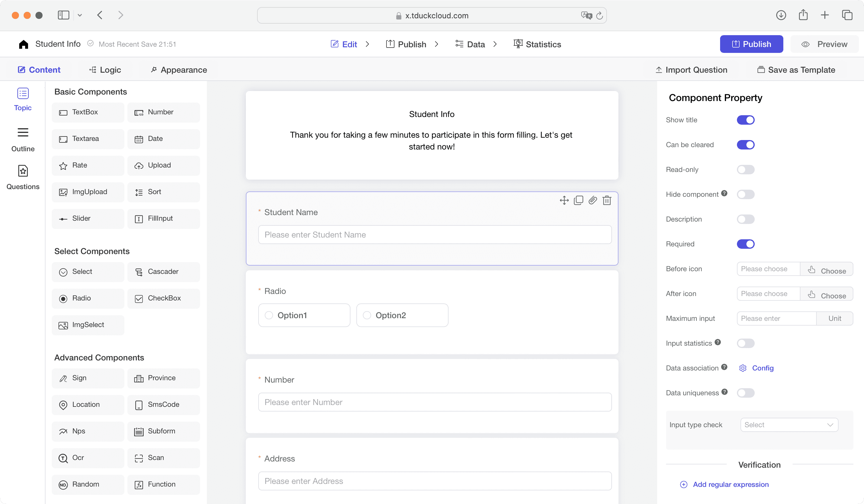Add a FillInput component

(x=163, y=219)
